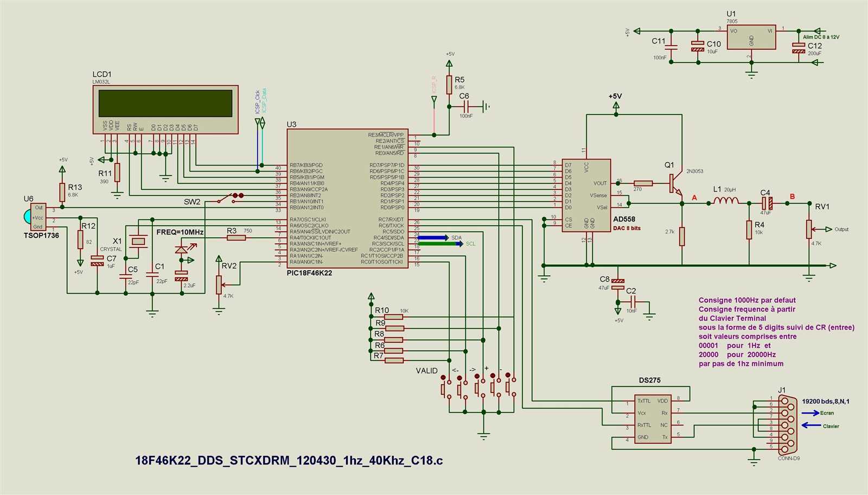Select the FREQ=10MHz text label

[180, 232]
